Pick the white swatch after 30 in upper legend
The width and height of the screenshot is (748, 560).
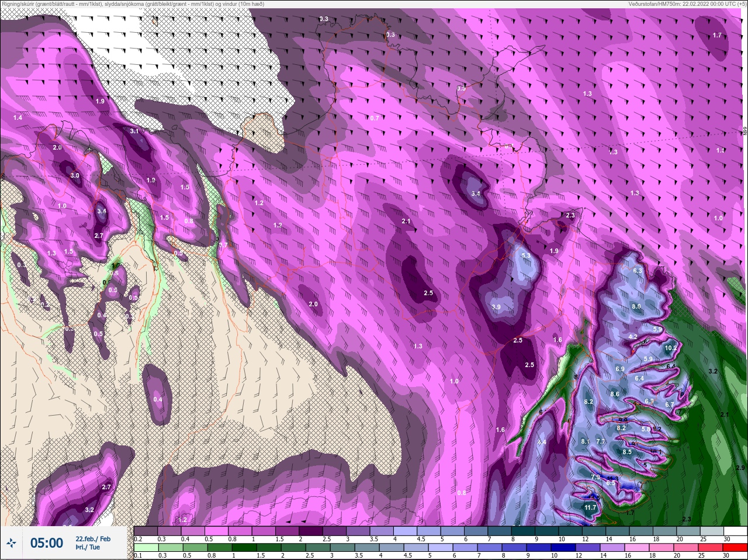735,531
